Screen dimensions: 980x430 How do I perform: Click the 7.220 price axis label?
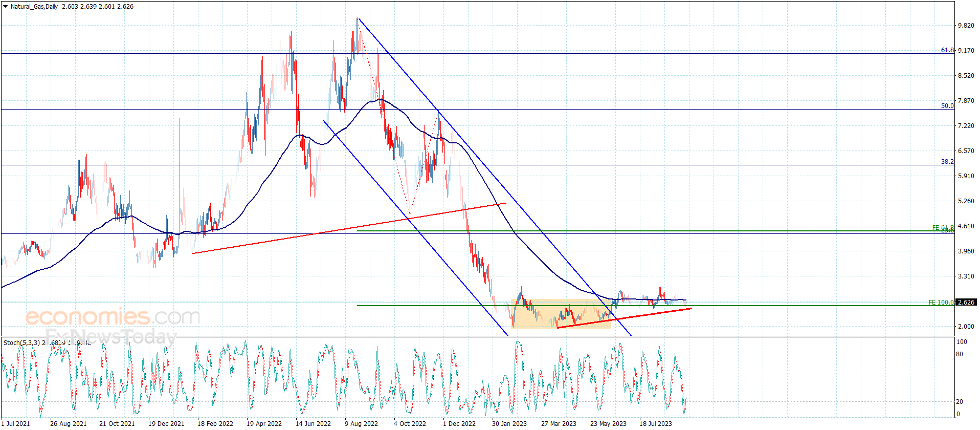tap(966, 126)
